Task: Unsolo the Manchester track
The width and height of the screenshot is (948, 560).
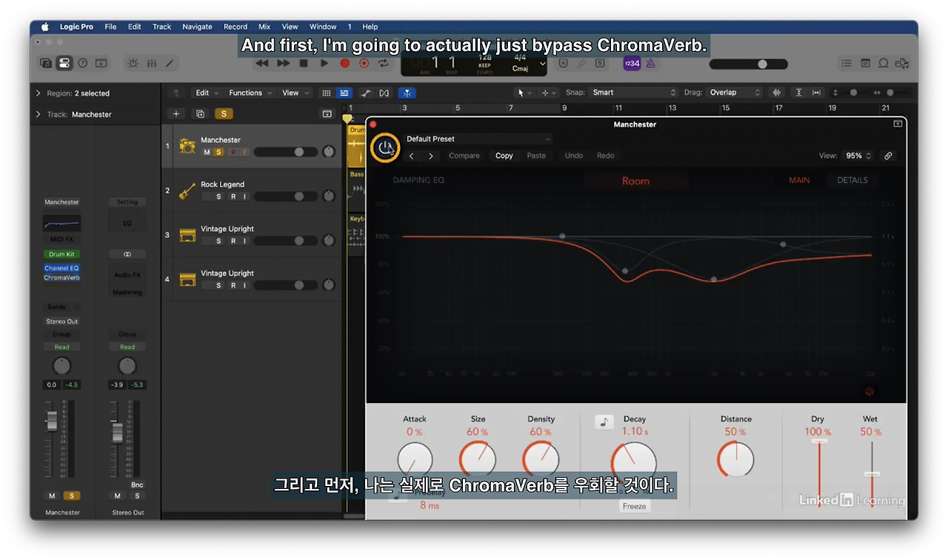Action: [x=218, y=152]
